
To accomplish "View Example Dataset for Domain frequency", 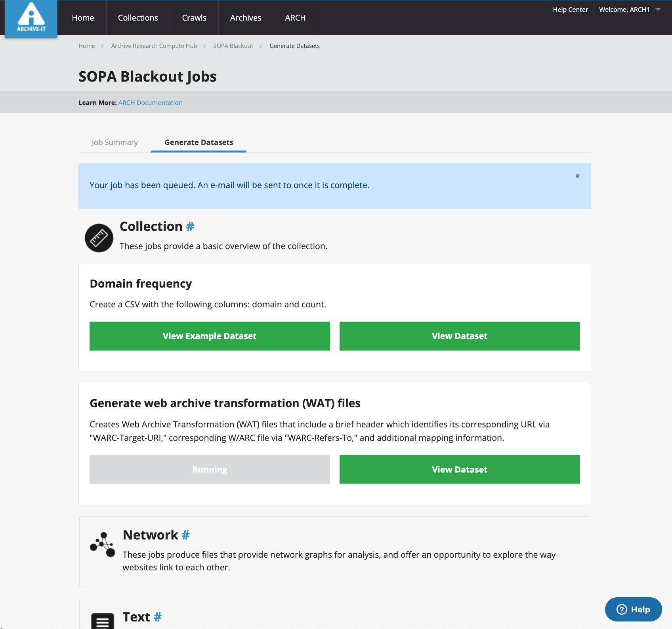I will (210, 336).
